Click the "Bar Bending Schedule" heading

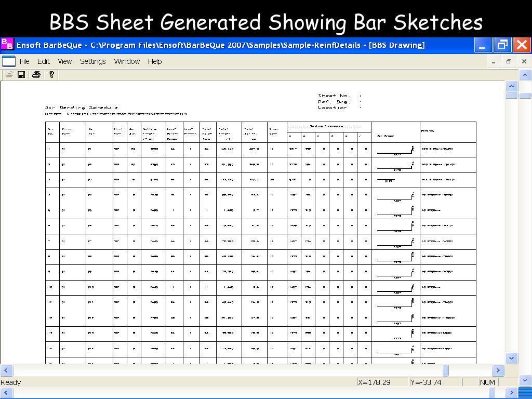pos(82,108)
